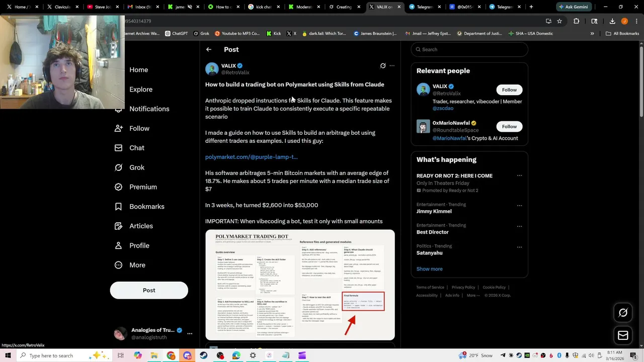
Task: Open the floating Grok drawer button
Action: pyautogui.click(x=623, y=313)
